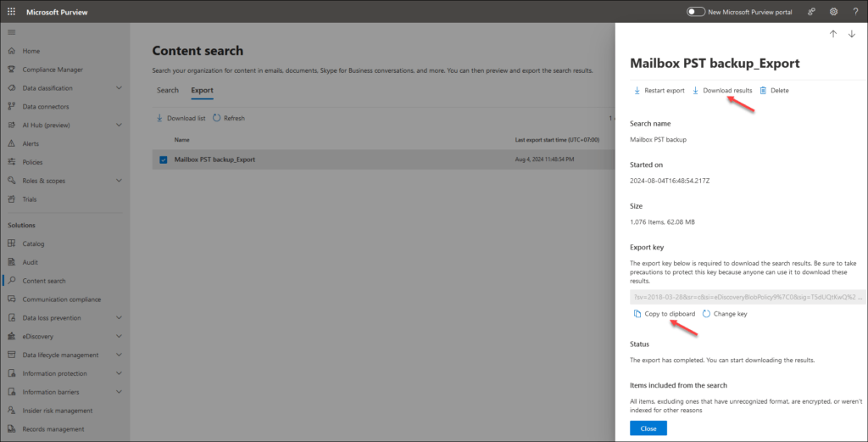Click inside the export key field

[748, 297]
